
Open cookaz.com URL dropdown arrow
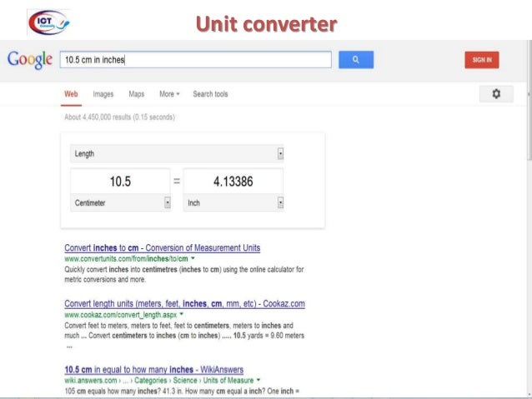click(182, 314)
